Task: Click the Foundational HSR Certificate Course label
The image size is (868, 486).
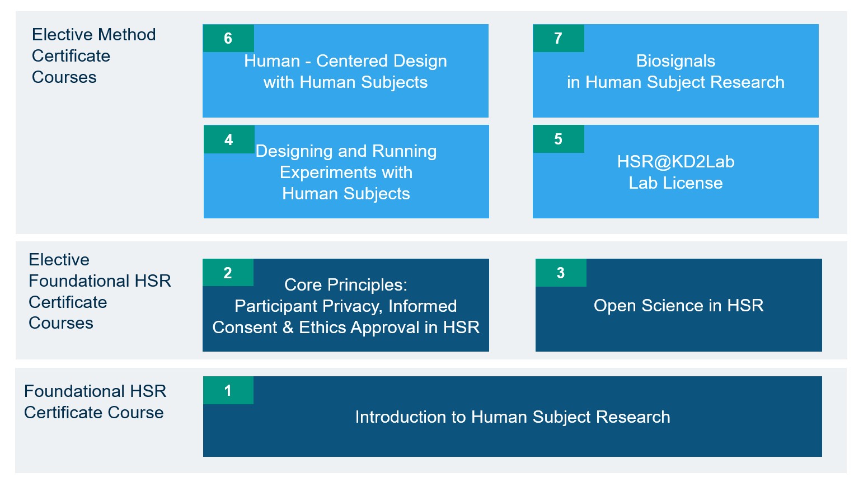Action: click(x=95, y=402)
